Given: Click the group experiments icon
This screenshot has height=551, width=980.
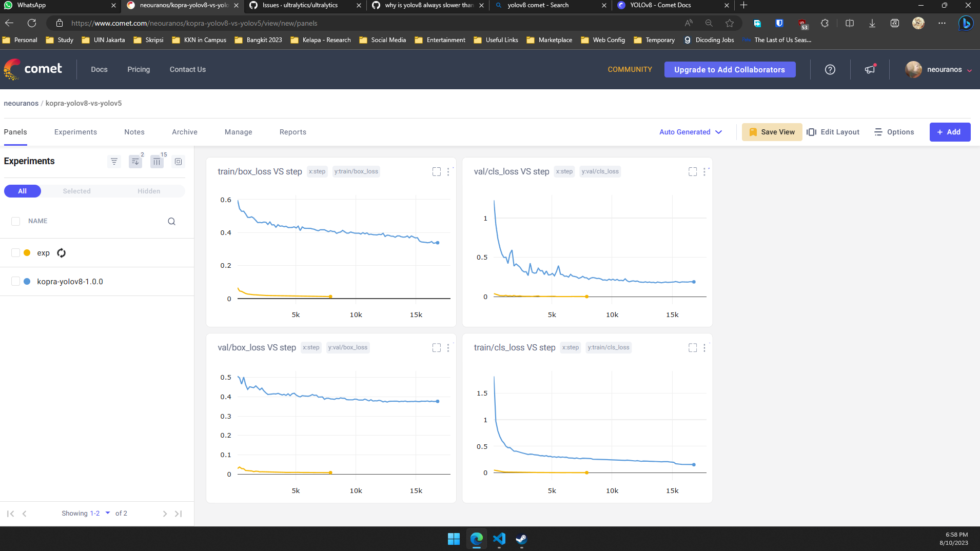Looking at the screenshot, I should click(178, 161).
